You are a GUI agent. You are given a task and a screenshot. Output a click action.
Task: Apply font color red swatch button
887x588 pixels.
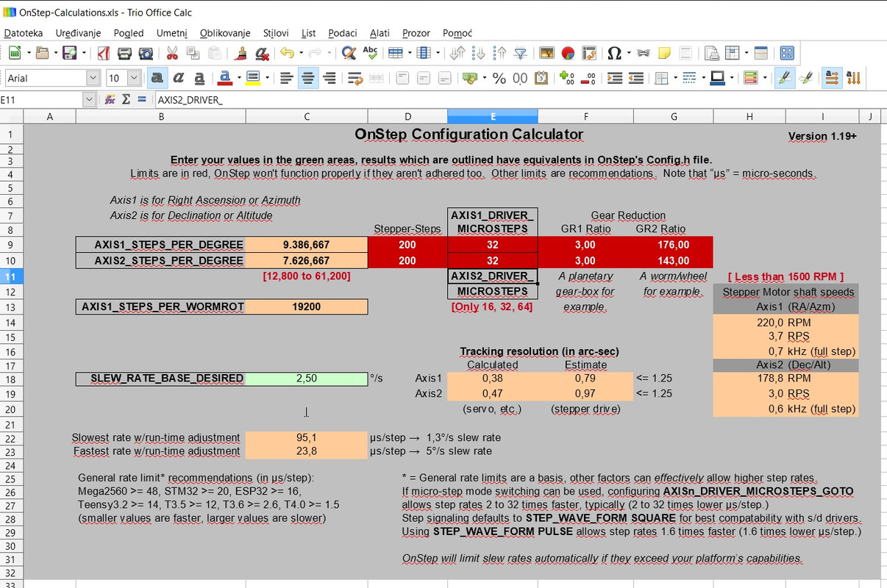(x=225, y=78)
